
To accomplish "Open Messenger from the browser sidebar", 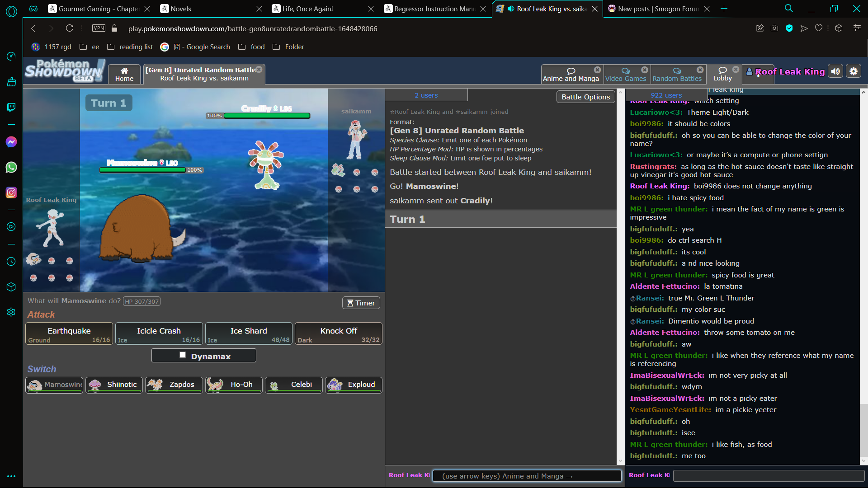I will [11, 142].
